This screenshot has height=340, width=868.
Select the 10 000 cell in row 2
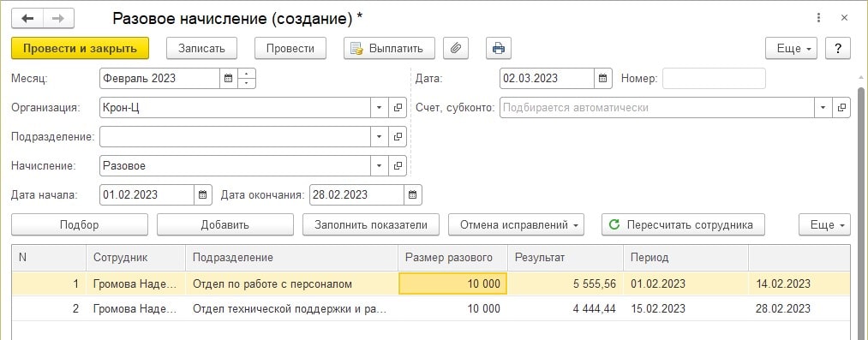(452, 308)
